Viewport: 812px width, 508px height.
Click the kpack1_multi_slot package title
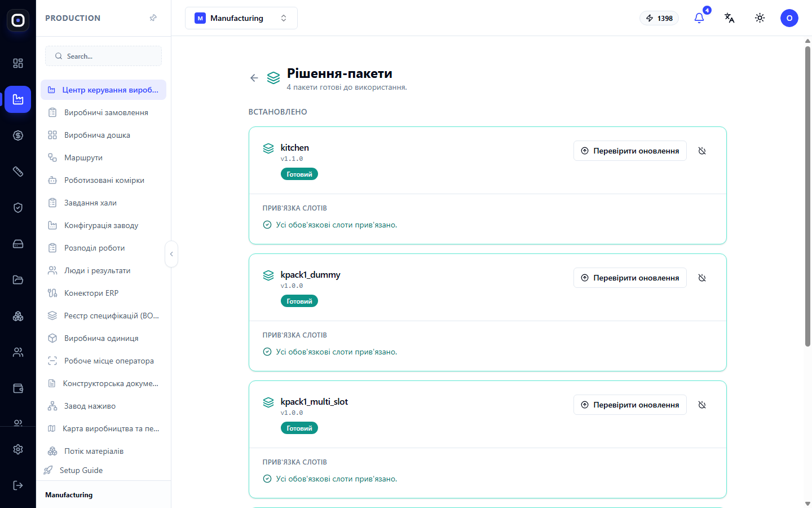tap(314, 401)
